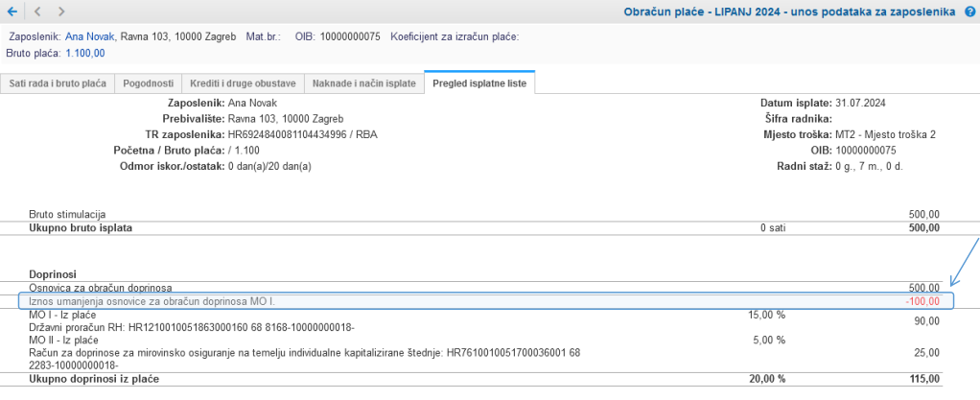
Task: Click the 20,00 % total rate
Action: pos(767,379)
